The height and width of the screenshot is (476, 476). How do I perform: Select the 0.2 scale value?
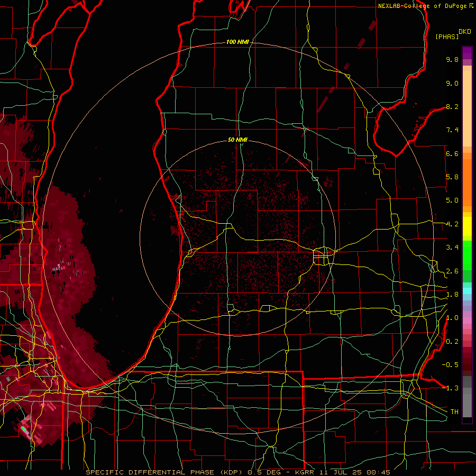452,342
